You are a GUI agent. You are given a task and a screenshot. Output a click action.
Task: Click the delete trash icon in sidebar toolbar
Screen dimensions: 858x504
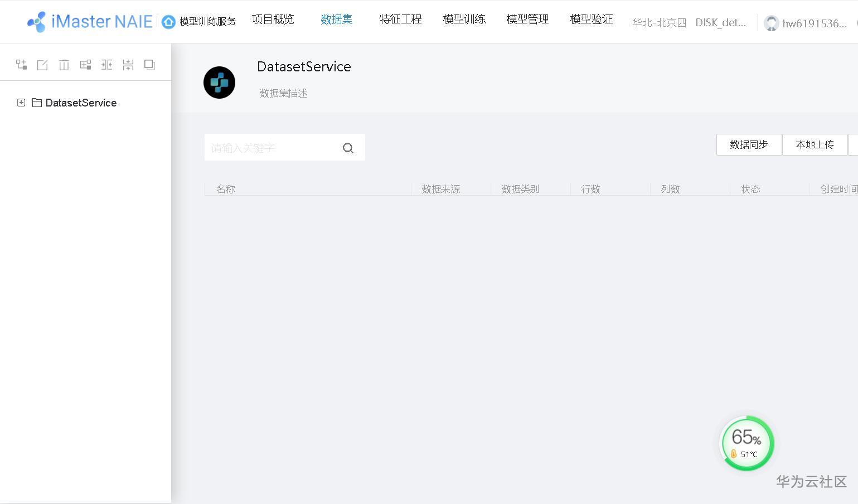[64, 65]
